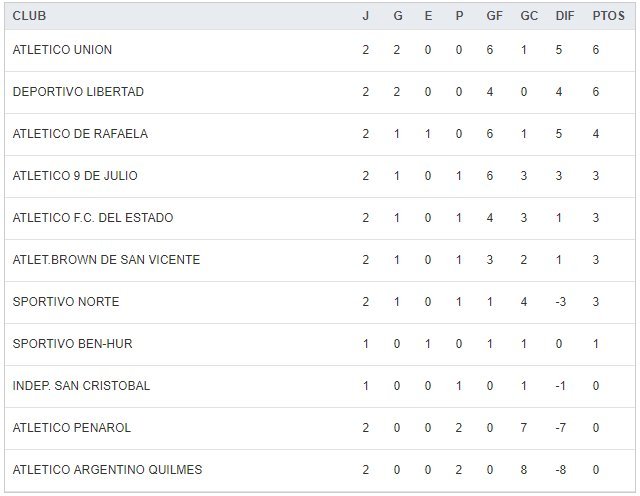Select the DEPORTIVO LIBERTAD team name
Screen dimensions: 640x496
pyautogui.click(x=78, y=92)
